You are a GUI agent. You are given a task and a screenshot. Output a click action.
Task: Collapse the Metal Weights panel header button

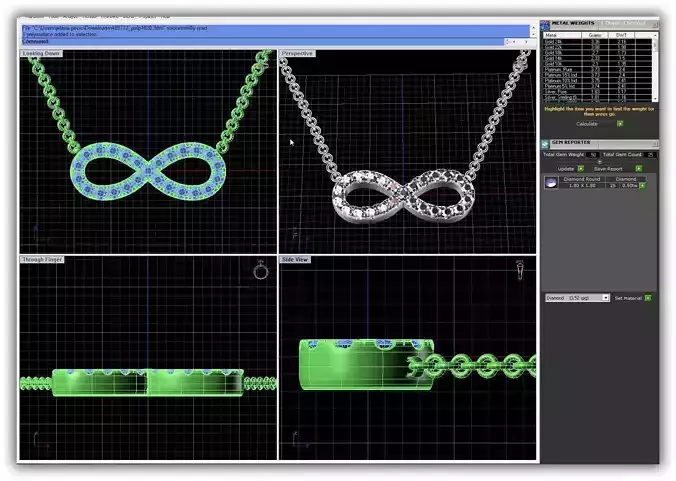coord(655,24)
